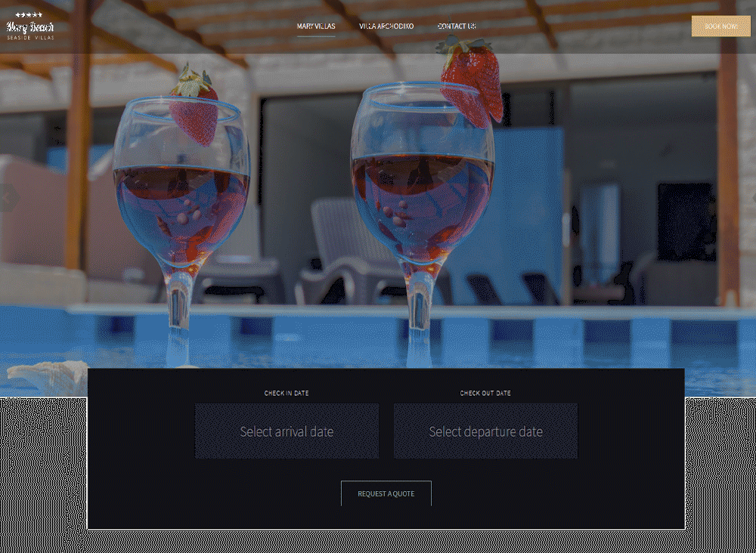Click the Book Now button
This screenshot has width=756, height=553.
coord(720,26)
